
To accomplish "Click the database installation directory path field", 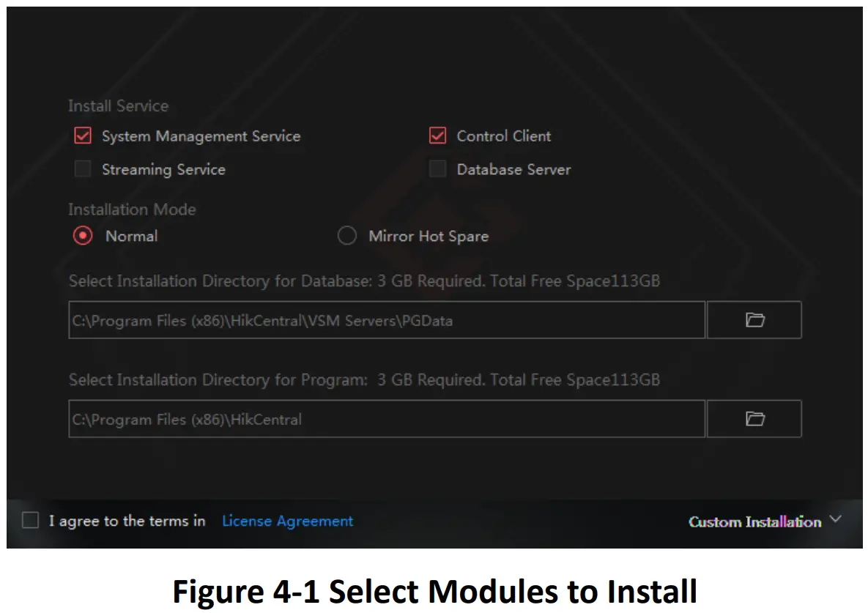I will pyautogui.click(x=387, y=320).
